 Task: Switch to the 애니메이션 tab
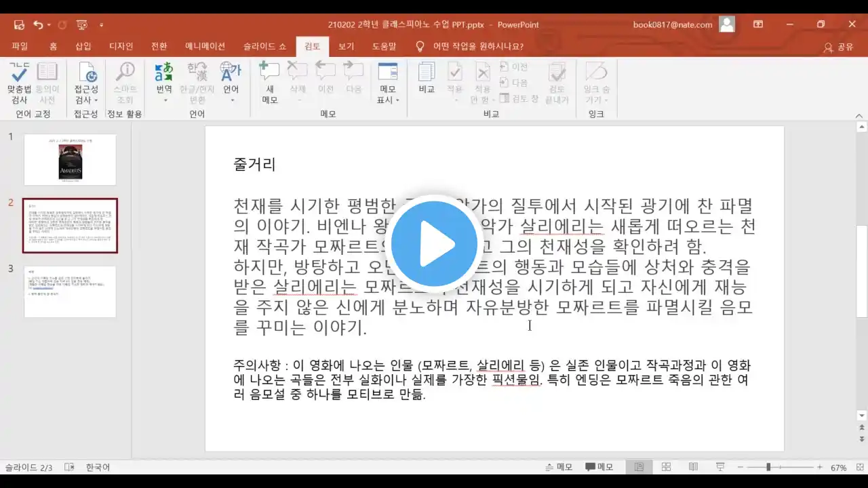click(205, 47)
